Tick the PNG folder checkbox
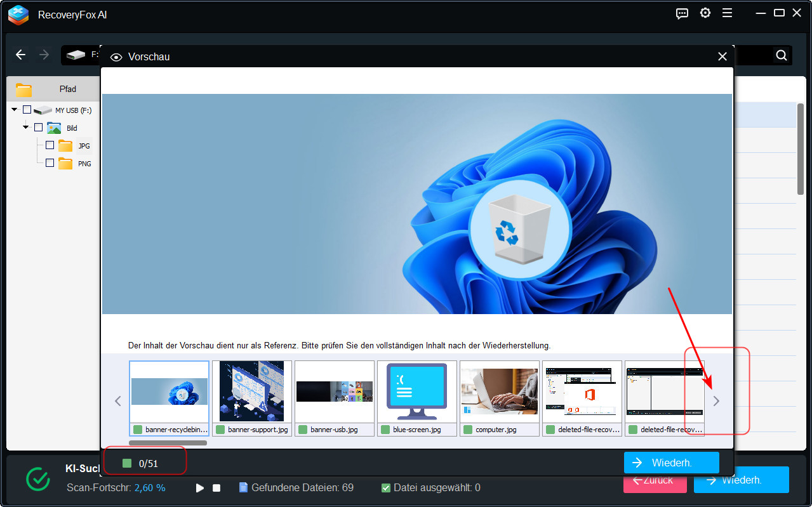The image size is (812, 507). click(x=50, y=163)
